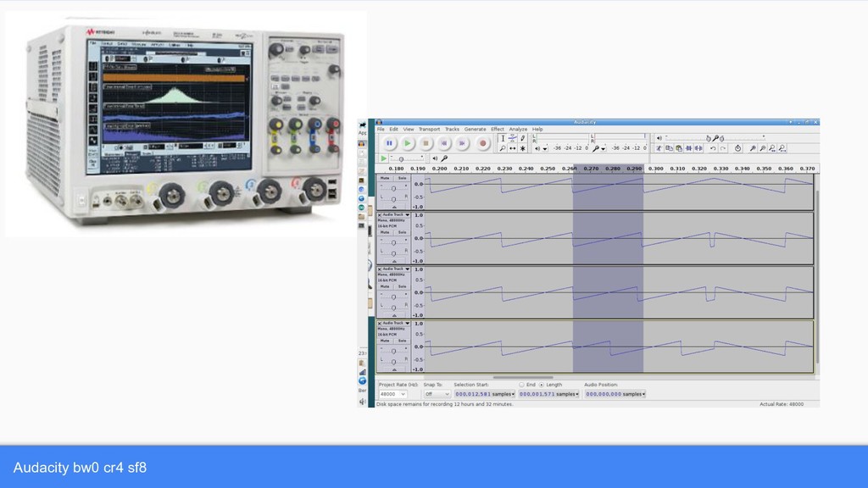Select the Draw pencil tool
The image size is (868, 488).
[522, 138]
